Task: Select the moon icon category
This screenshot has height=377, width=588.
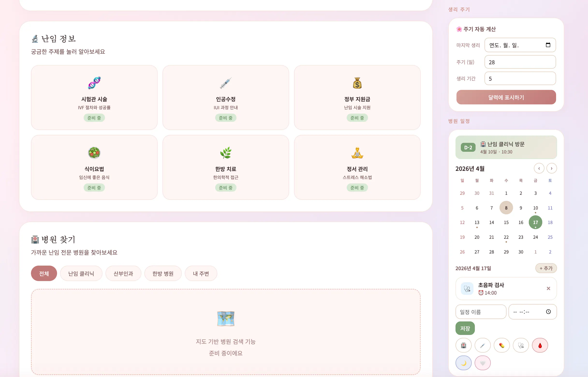Action: click(x=463, y=362)
